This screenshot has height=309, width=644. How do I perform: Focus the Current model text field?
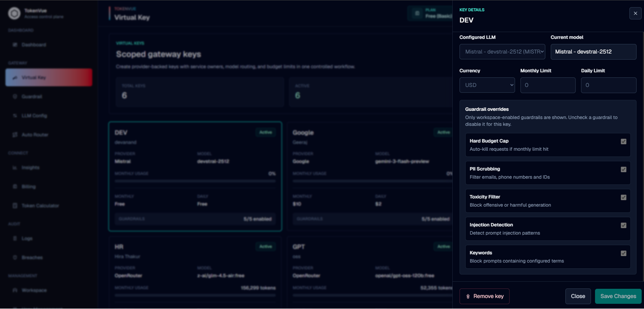click(x=593, y=52)
